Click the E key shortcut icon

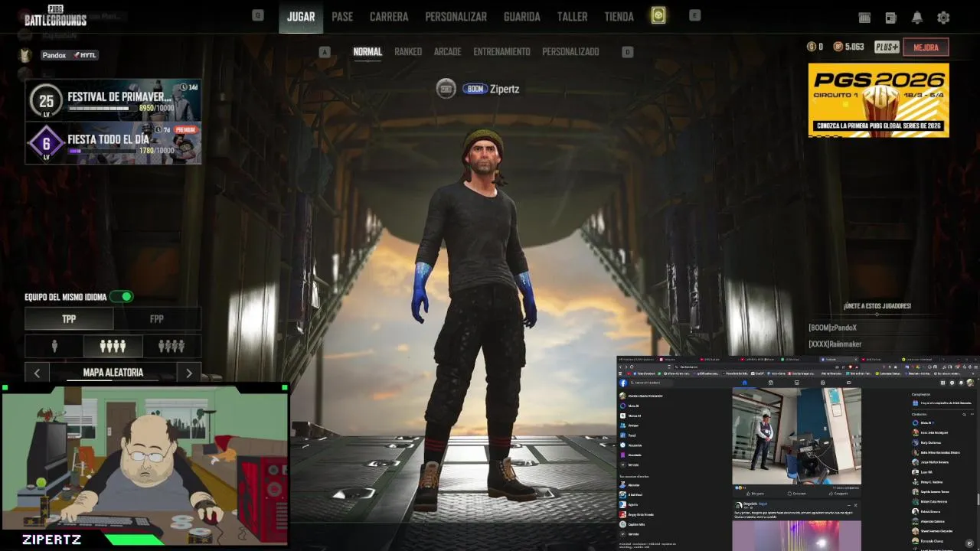coord(694,15)
